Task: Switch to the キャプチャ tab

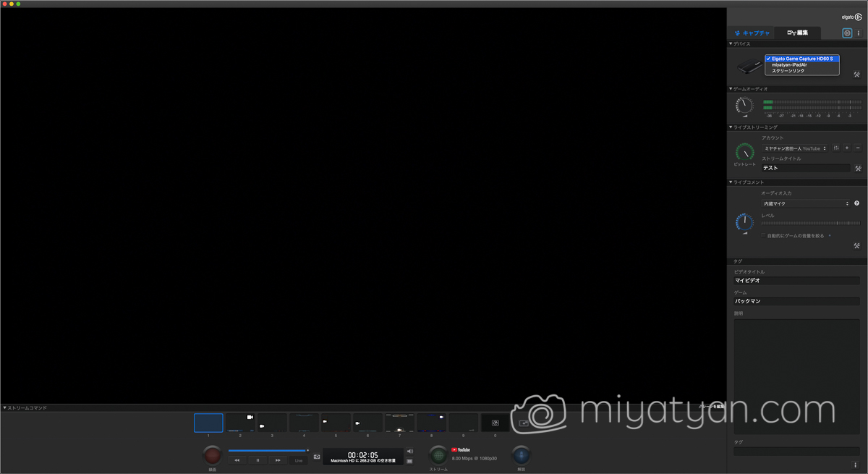Action: tap(752, 33)
